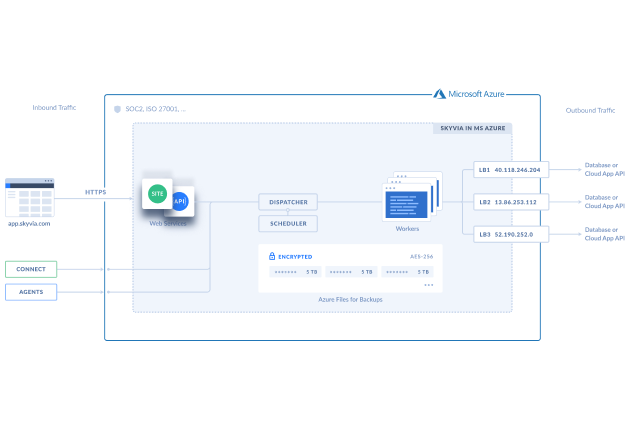Click the CONNECT box
Image resolution: width=640 pixels, height=427 pixels.
[31, 269]
